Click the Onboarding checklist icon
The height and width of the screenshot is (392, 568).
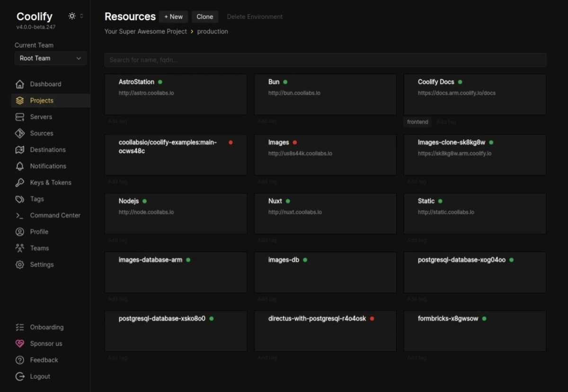coord(20,327)
